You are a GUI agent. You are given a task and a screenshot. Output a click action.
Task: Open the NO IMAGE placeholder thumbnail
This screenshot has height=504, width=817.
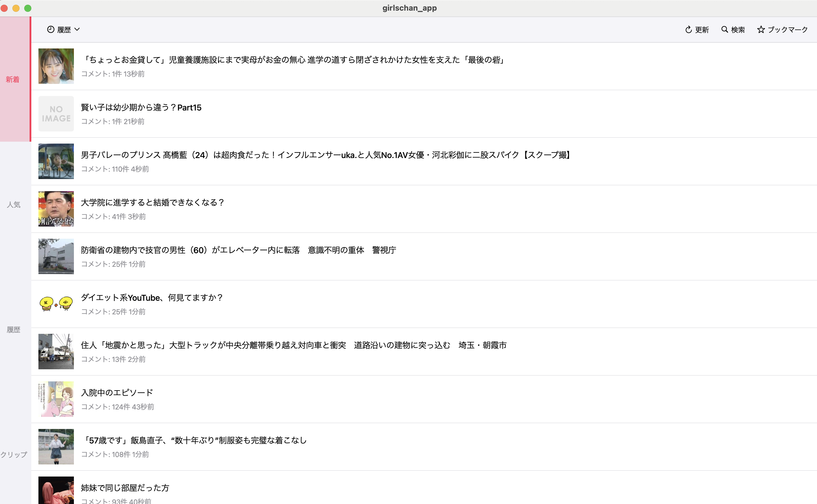(56, 114)
